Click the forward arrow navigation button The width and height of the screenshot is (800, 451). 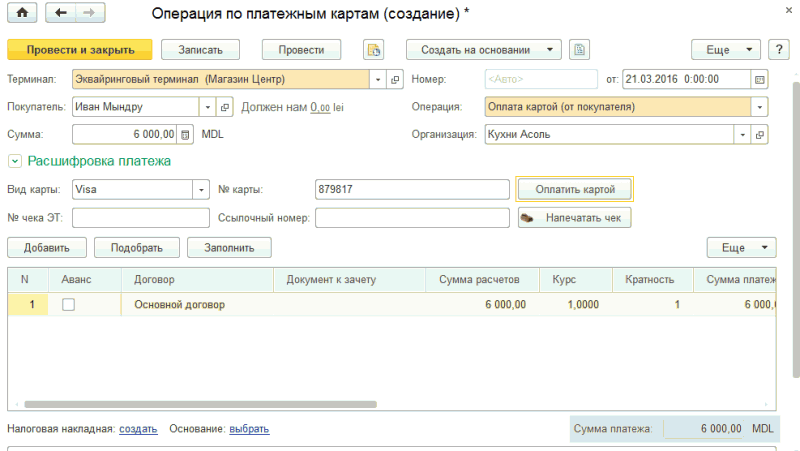click(x=88, y=13)
